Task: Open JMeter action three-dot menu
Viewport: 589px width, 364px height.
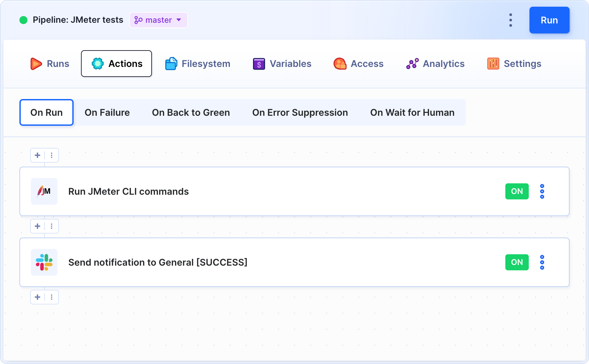Action: [542, 191]
